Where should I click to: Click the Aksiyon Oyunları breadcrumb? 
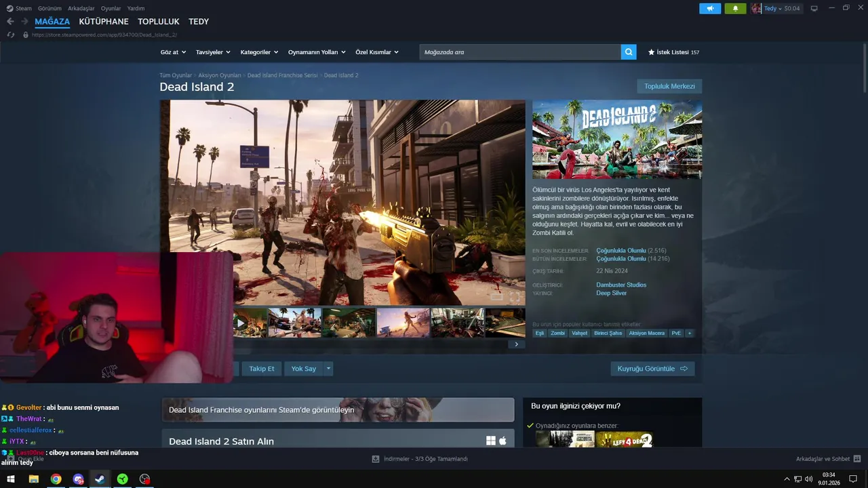click(x=220, y=75)
